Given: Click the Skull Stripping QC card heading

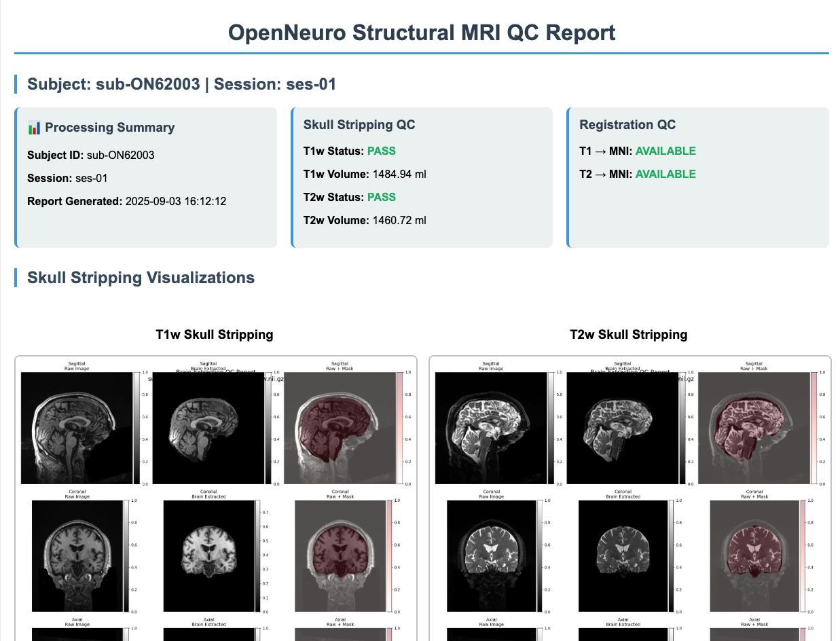Looking at the screenshot, I should click(359, 124).
